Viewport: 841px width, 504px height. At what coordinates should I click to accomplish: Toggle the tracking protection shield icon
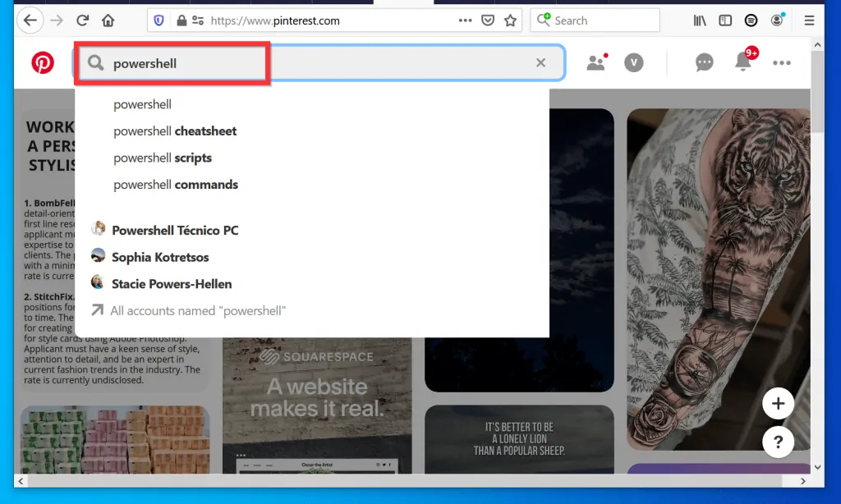point(156,20)
